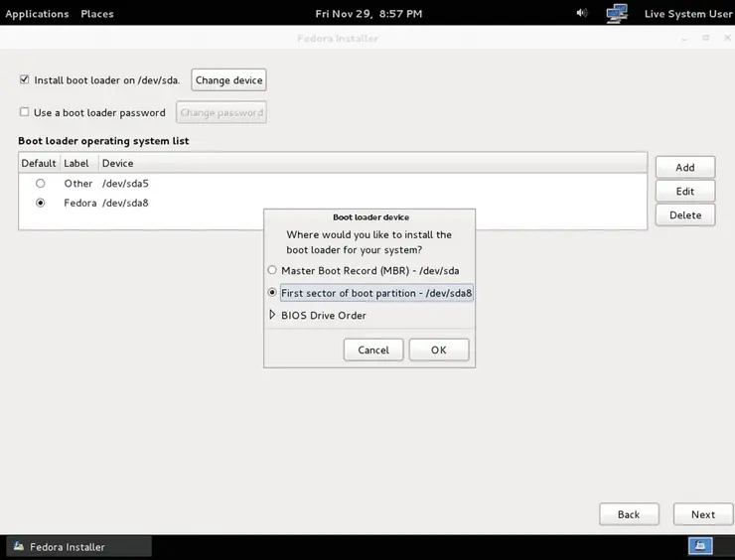Image resolution: width=735 pixels, height=560 pixels.
Task: Open the clock showing Fri Nov 29
Action: click(368, 14)
